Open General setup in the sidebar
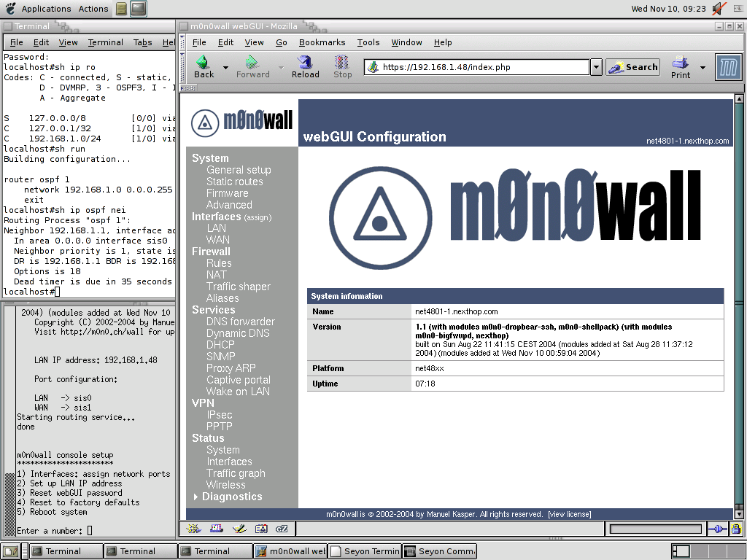This screenshot has width=747, height=560. (239, 170)
